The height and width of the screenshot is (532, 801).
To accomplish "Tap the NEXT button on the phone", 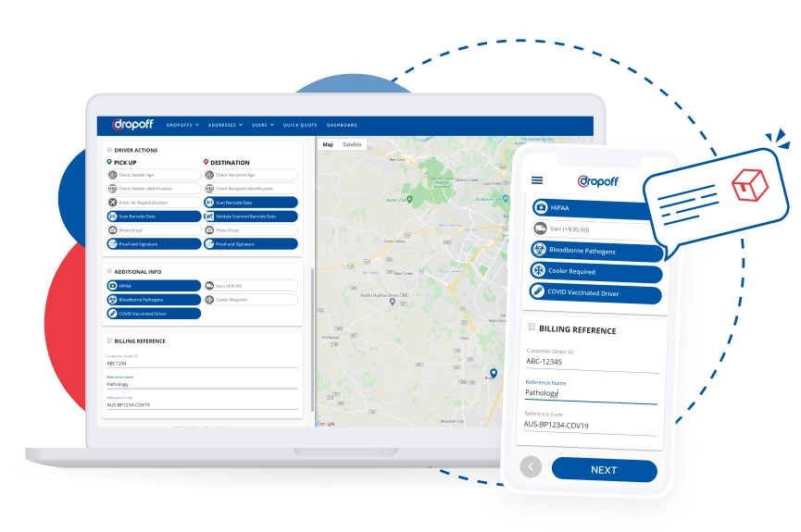I will pyautogui.click(x=605, y=470).
